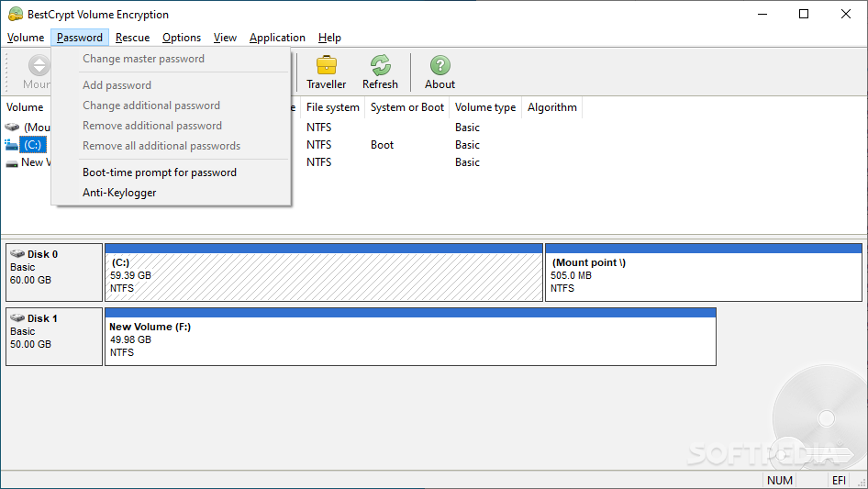
Task: Sort by Volume type column header
Action: tap(485, 107)
